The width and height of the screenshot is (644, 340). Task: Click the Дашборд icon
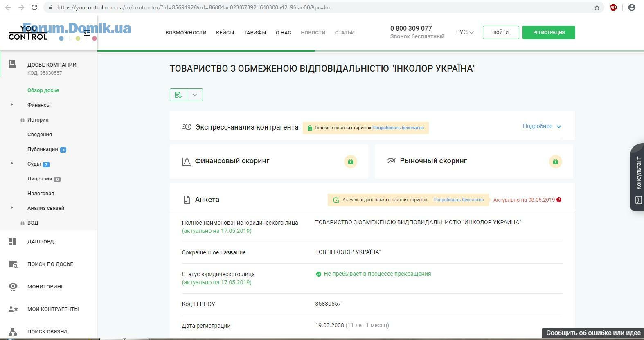pos(12,242)
